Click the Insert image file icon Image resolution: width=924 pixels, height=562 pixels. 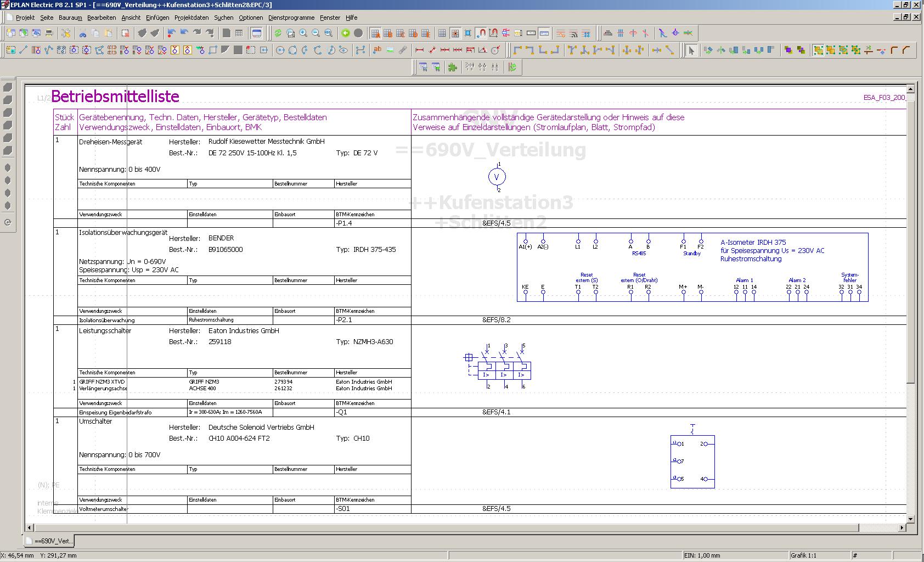click(390, 50)
